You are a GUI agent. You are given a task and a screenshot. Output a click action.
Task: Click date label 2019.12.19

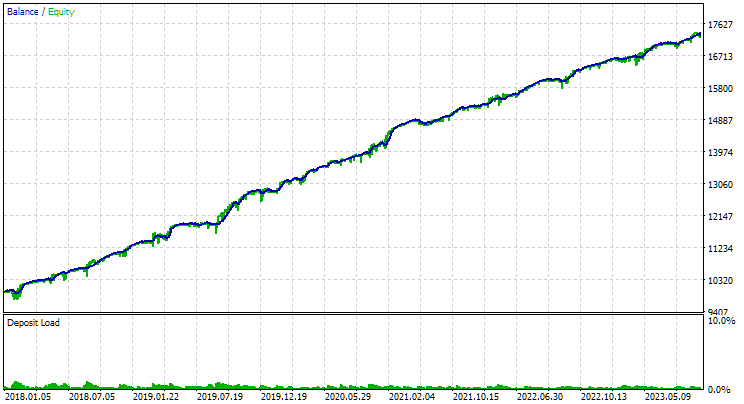tap(284, 396)
